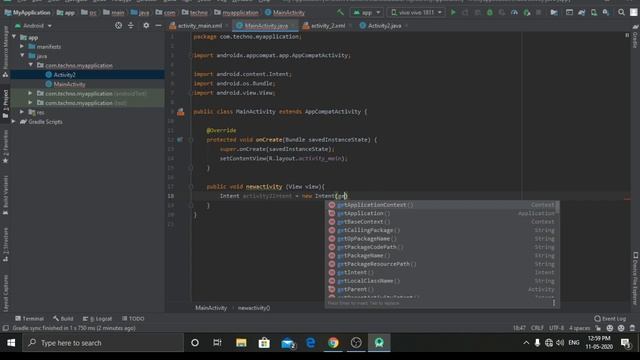Collapse com.techno.myapplication package arrow
The height and width of the screenshot is (360, 640).
(31, 65)
